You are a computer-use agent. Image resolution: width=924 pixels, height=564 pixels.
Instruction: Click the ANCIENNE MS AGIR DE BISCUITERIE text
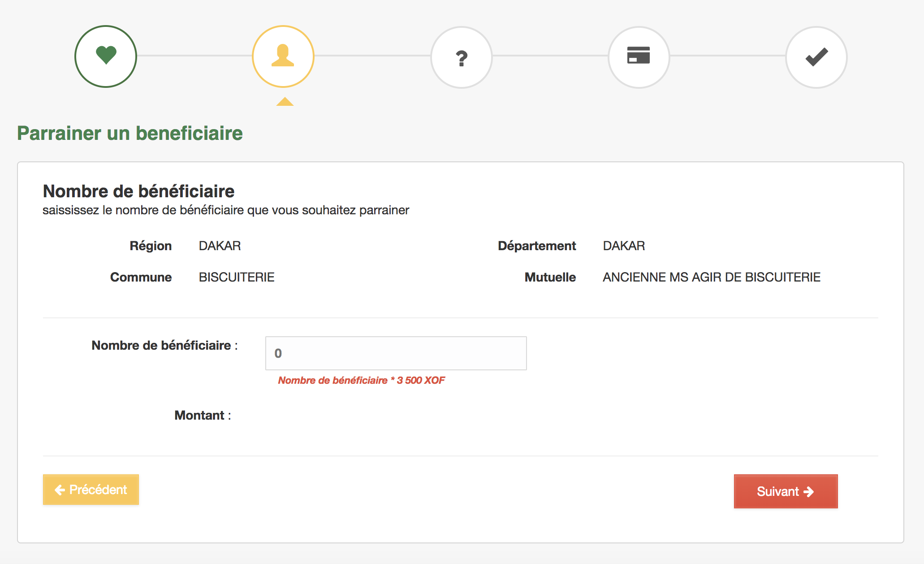tap(711, 277)
